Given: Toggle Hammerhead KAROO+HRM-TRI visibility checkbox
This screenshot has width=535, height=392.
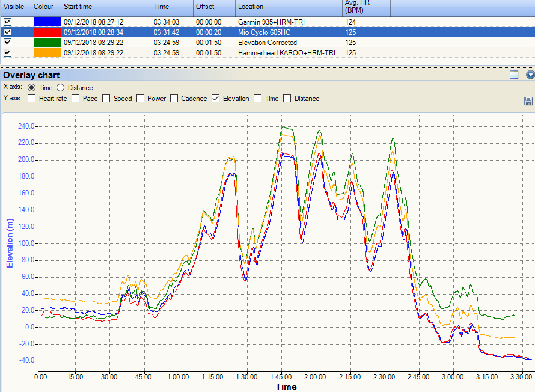Looking at the screenshot, I should [7, 53].
